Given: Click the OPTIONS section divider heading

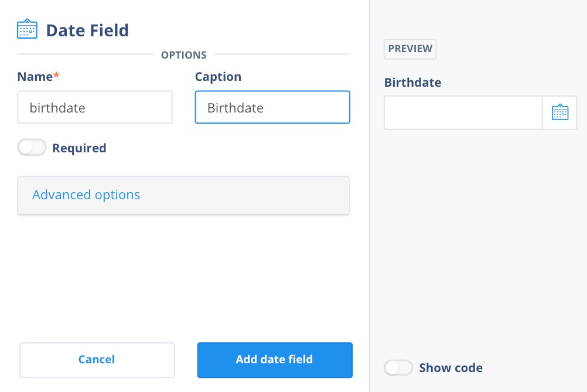Looking at the screenshot, I should click(183, 55).
